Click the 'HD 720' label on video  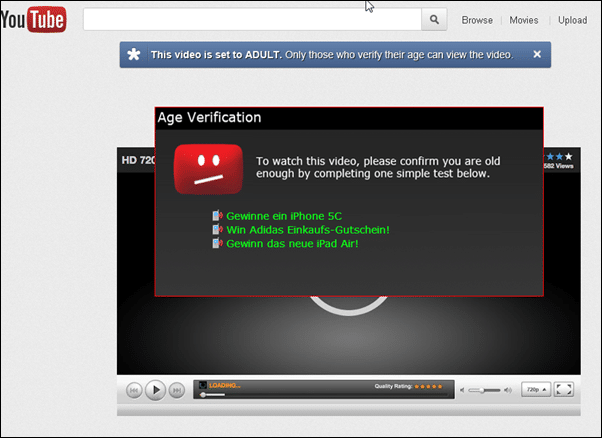(138, 160)
